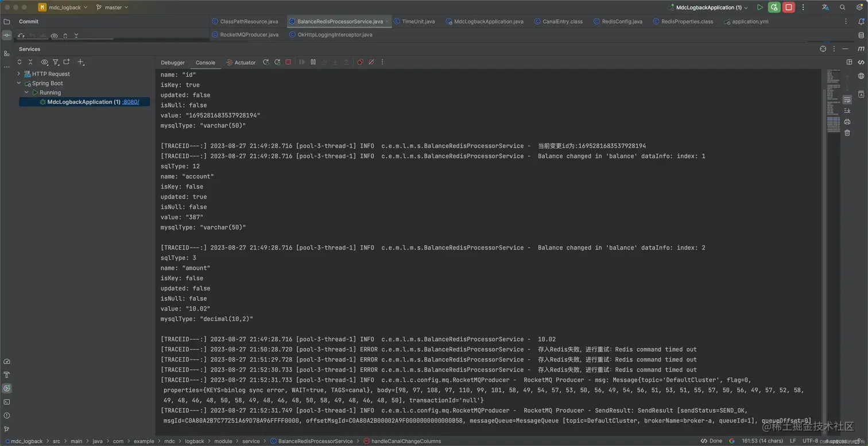Open the master branch dropdown

(x=113, y=7)
